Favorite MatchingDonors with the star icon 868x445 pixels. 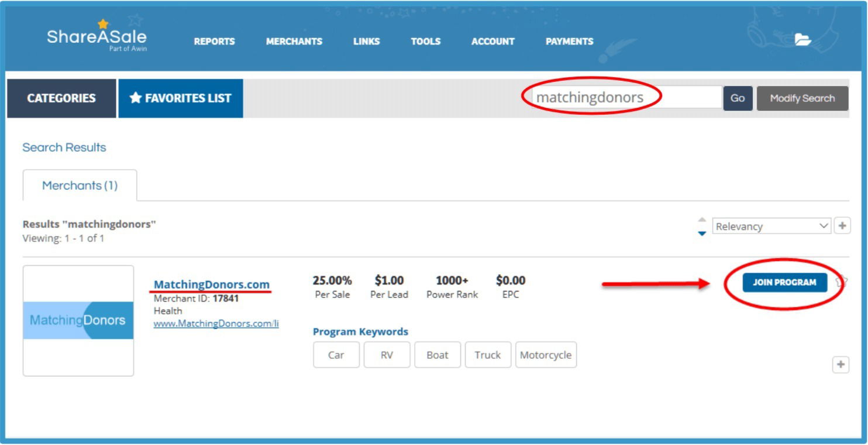coord(841,282)
